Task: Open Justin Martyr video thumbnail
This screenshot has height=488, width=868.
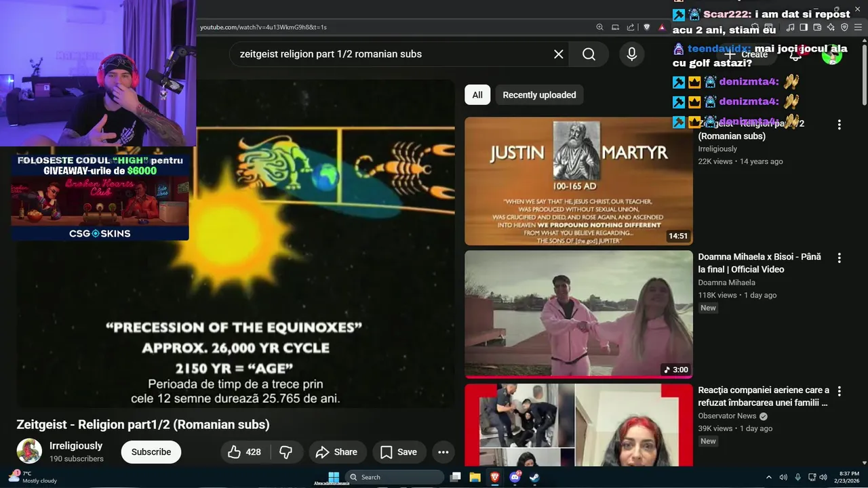Action: click(578, 181)
